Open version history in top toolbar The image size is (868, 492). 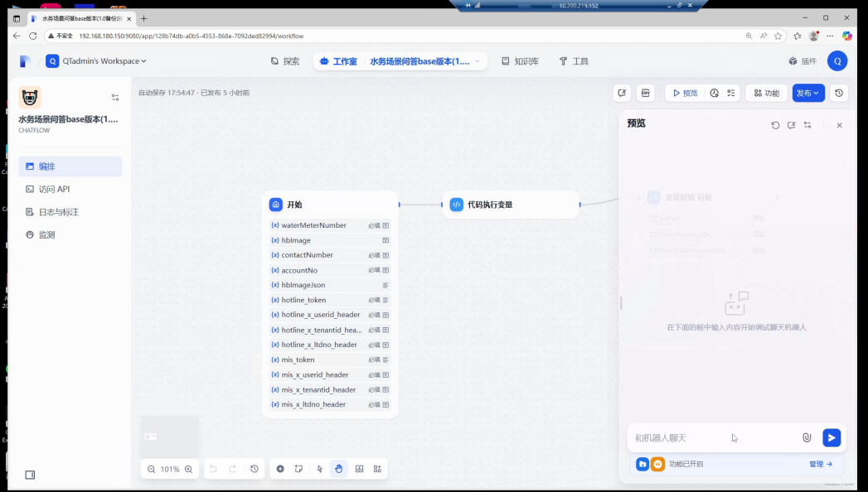[839, 93]
